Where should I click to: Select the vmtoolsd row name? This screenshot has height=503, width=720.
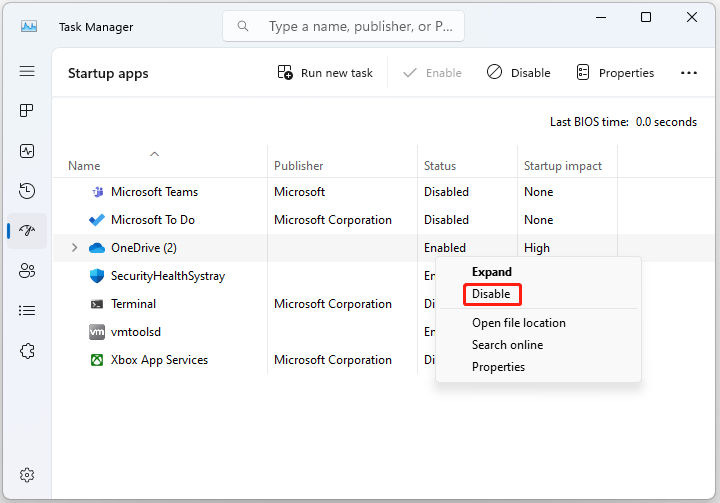tap(136, 332)
